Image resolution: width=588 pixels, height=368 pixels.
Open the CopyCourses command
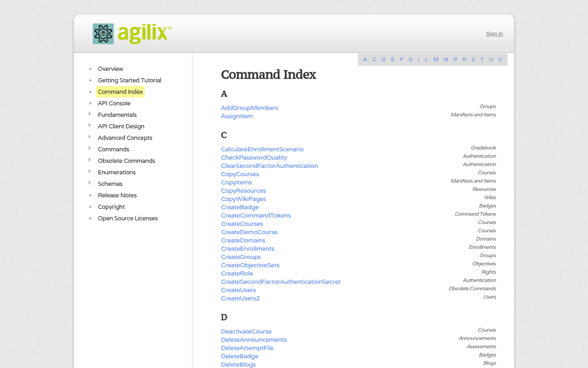coord(240,174)
